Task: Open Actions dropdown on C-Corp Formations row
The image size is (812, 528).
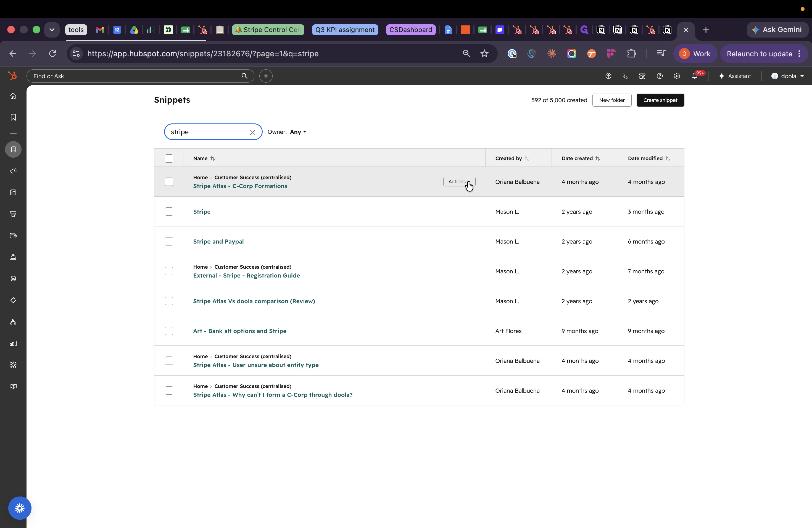Action: 459,181
